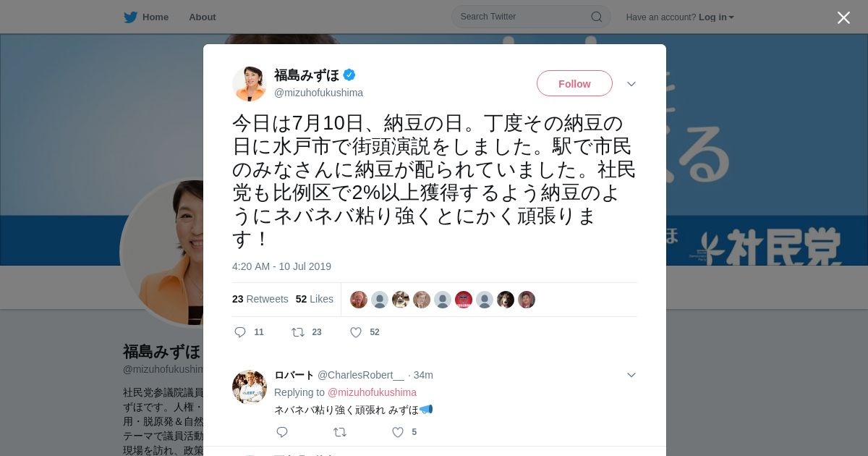Open the @mizuhofukushima reply-to link

coord(372,392)
